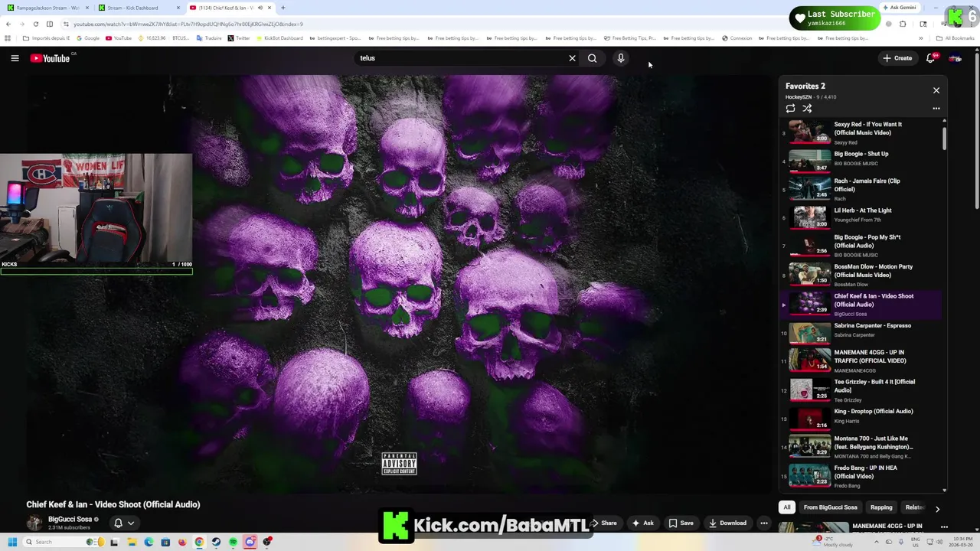The image size is (980, 551).
Task: Click in the YouTube search field
Action: pyautogui.click(x=459, y=58)
